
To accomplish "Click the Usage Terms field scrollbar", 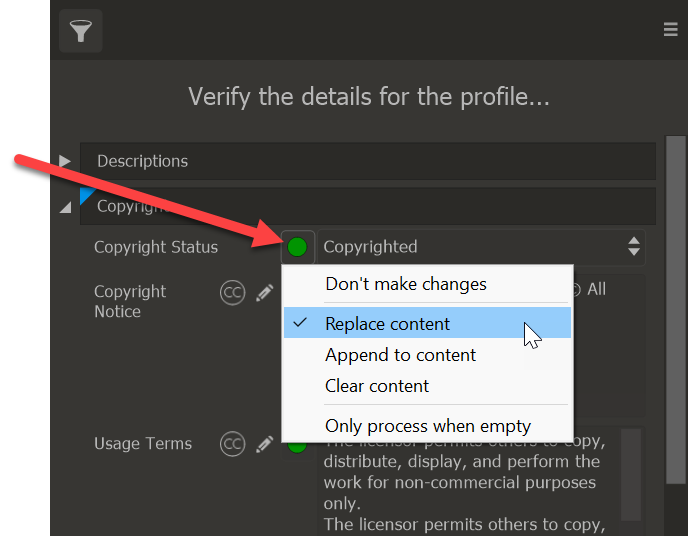I will point(631,475).
